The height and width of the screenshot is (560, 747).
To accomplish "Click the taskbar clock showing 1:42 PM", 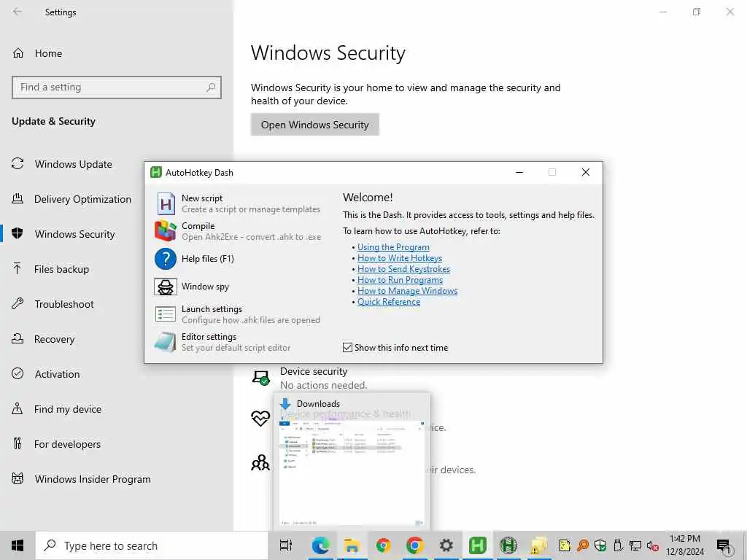I will (684, 545).
